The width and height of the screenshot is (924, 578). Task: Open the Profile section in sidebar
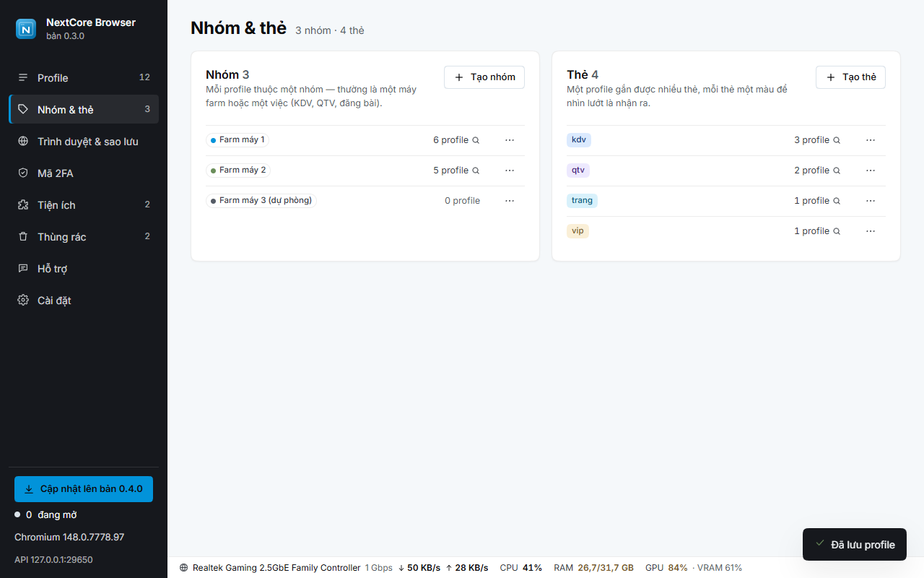click(84, 77)
